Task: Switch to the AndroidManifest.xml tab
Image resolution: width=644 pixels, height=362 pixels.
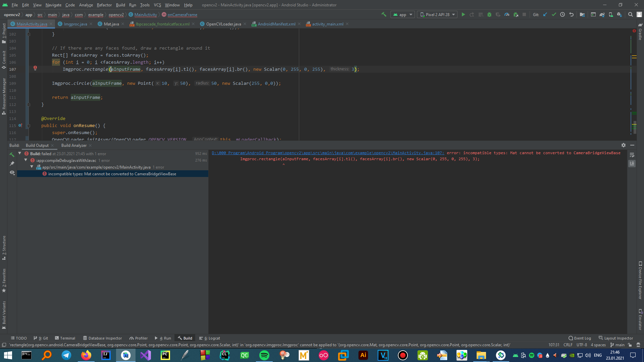Action: pyautogui.click(x=276, y=24)
